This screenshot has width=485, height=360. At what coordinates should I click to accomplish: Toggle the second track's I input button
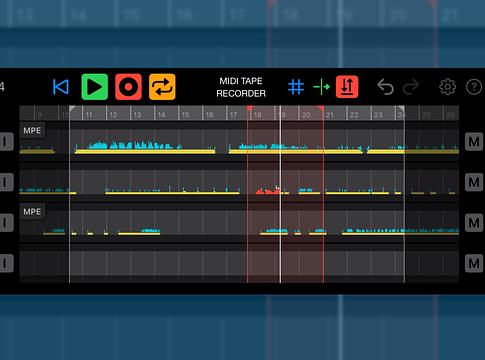click(6, 182)
